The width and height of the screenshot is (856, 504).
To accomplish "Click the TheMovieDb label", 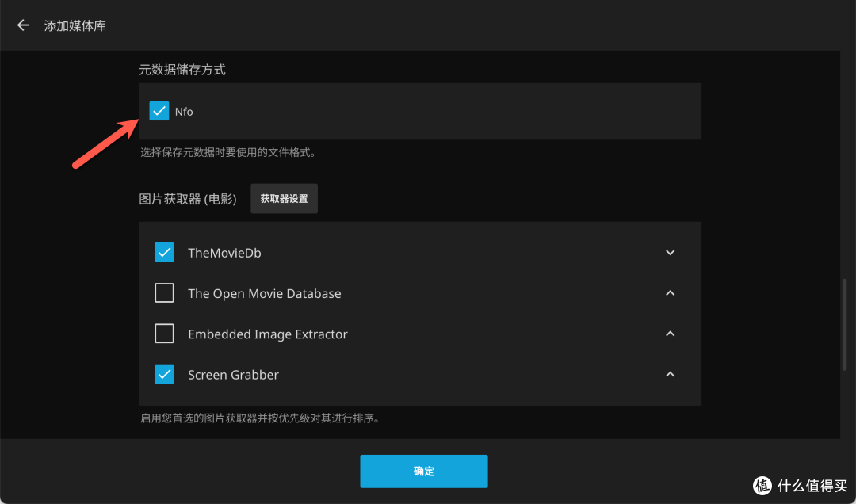I will click(224, 253).
